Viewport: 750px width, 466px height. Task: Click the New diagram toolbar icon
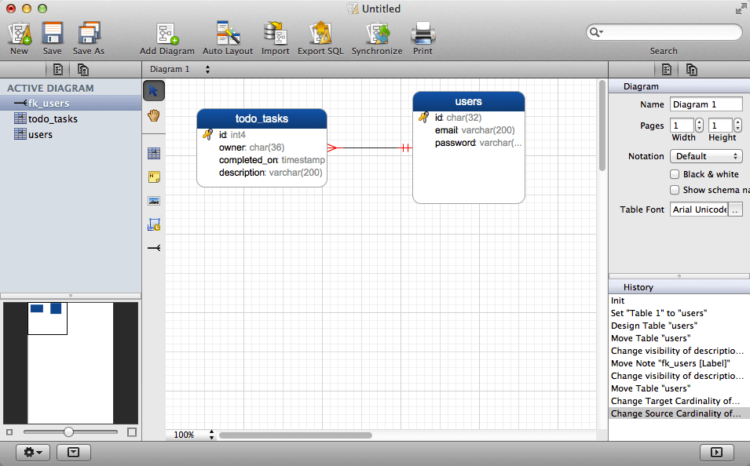[19, 33]
